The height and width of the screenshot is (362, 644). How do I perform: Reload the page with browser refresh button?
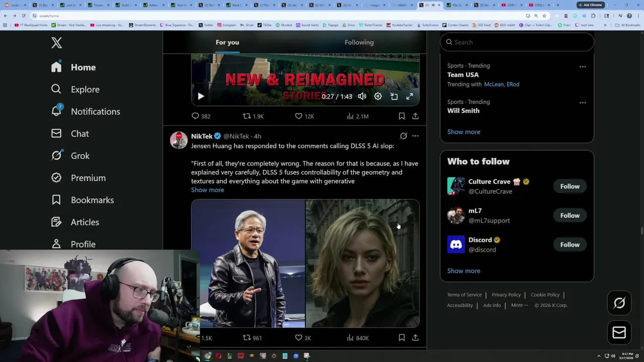[x=23, y=16]
